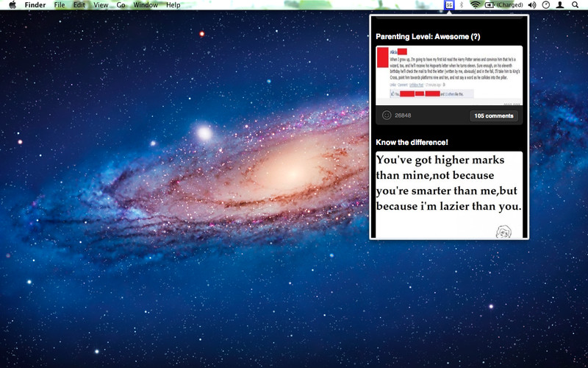Click the battery Charged indicator
Viewport: 588px width, 368px height.
tap(504, 5)
